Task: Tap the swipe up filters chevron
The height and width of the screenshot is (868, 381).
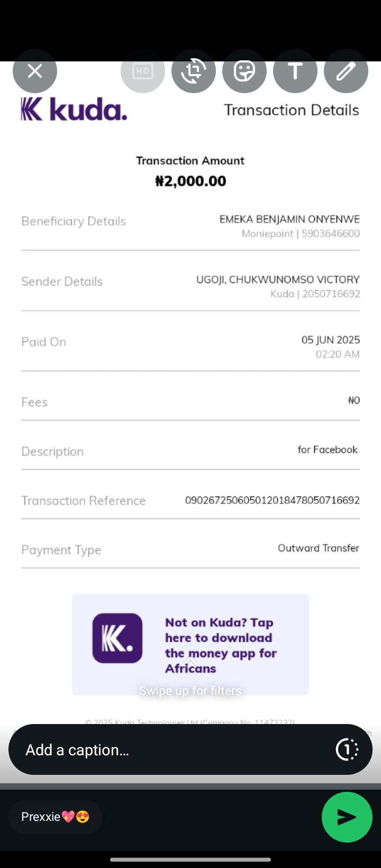Action: coord(190,661)
